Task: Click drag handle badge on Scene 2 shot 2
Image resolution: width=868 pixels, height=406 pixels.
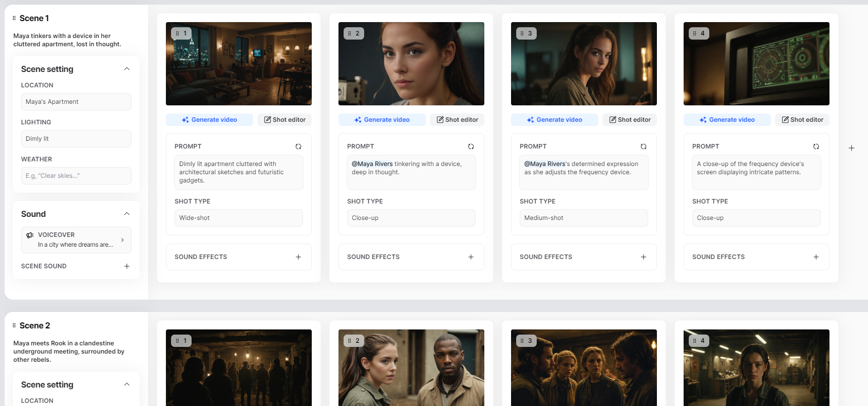Action: 354,341
